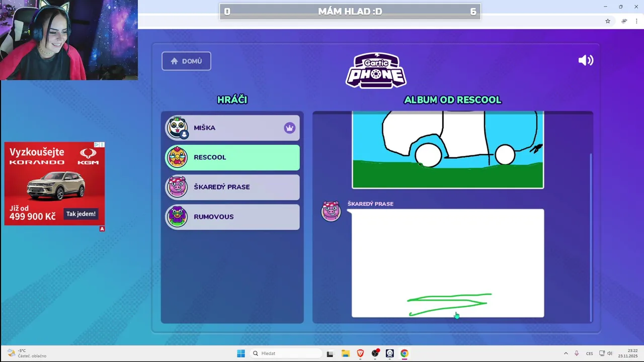Minimize the browser window

pos(605,7)
